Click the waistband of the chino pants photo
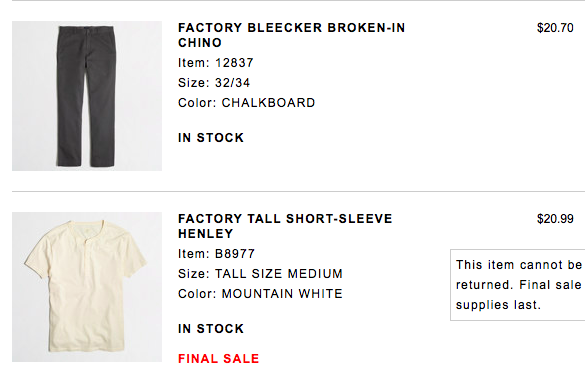Screen dimensions: 585x378 point(87,29)
